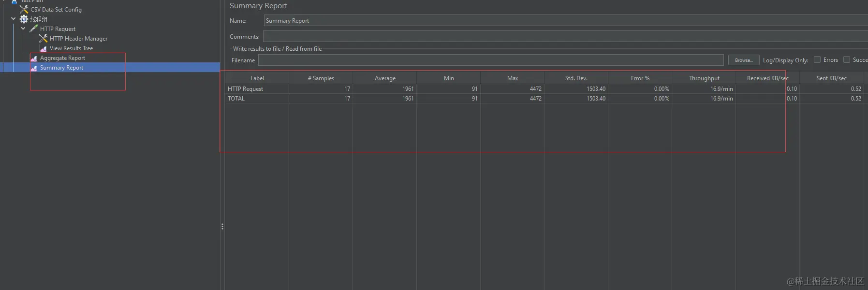Open View Results Tree listener
868x290 pixels.
pos(71,48)
